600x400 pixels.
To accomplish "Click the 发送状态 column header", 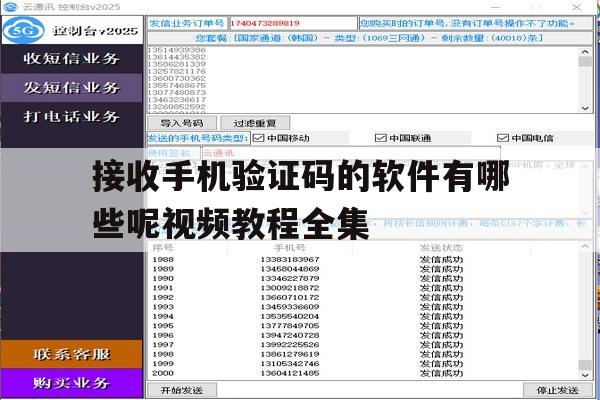I will coord(441,248).
